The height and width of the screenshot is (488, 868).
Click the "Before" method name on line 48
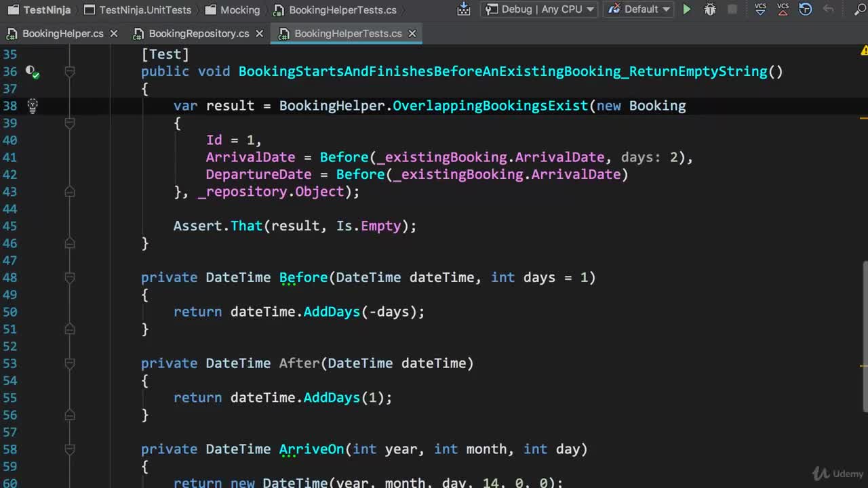pos(303,277)
